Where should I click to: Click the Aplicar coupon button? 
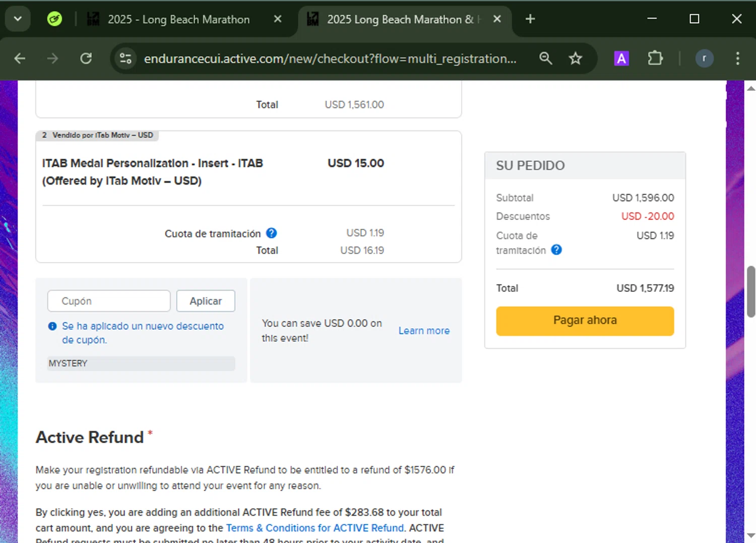[206, 301]
